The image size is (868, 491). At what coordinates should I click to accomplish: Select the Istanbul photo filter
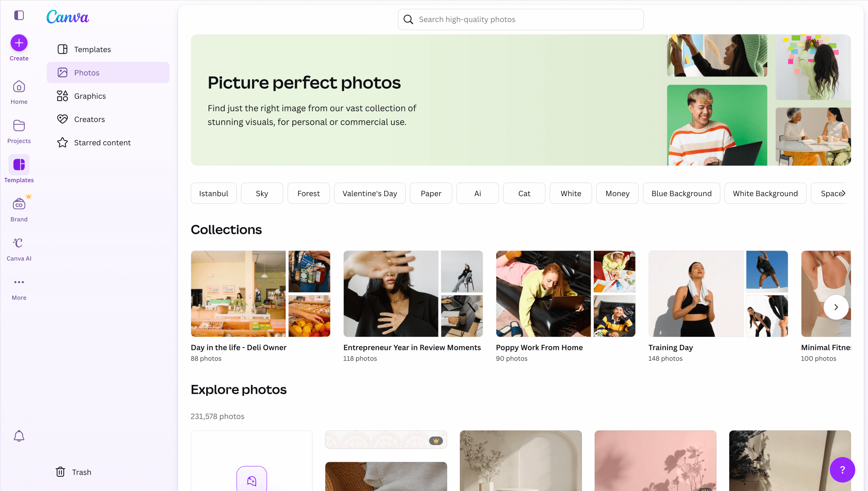[x=213, y=193]
